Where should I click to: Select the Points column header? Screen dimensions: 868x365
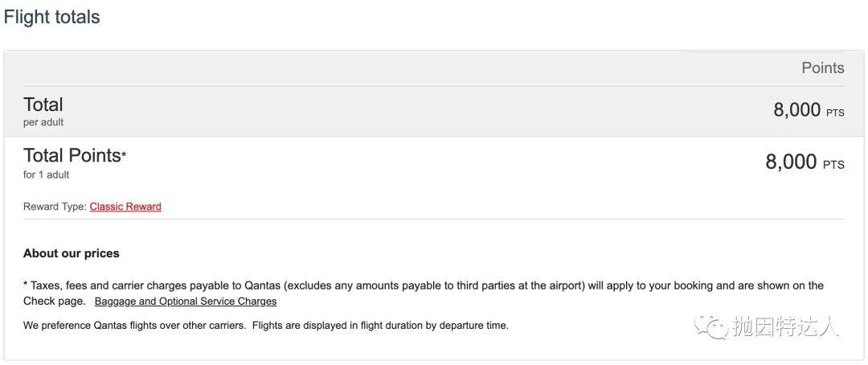pos(822,68)
